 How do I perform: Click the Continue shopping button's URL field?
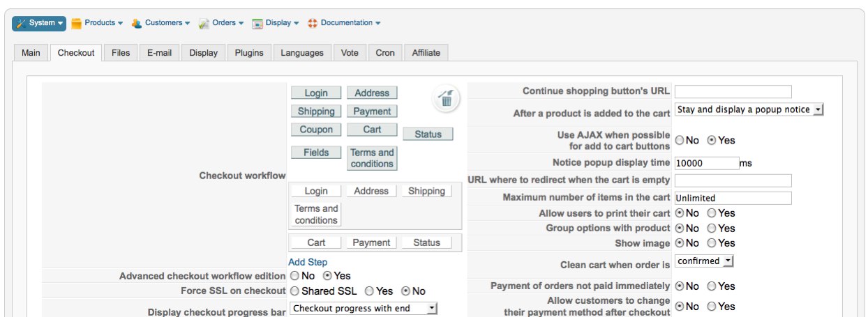(x=733, y=92)
